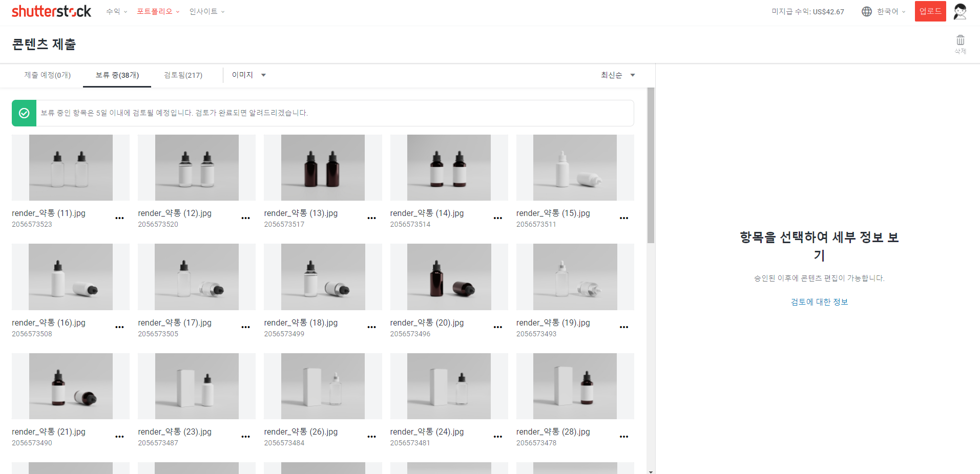Select thumbnail of render_약통 (15).jpg

(x=575, y=167)
